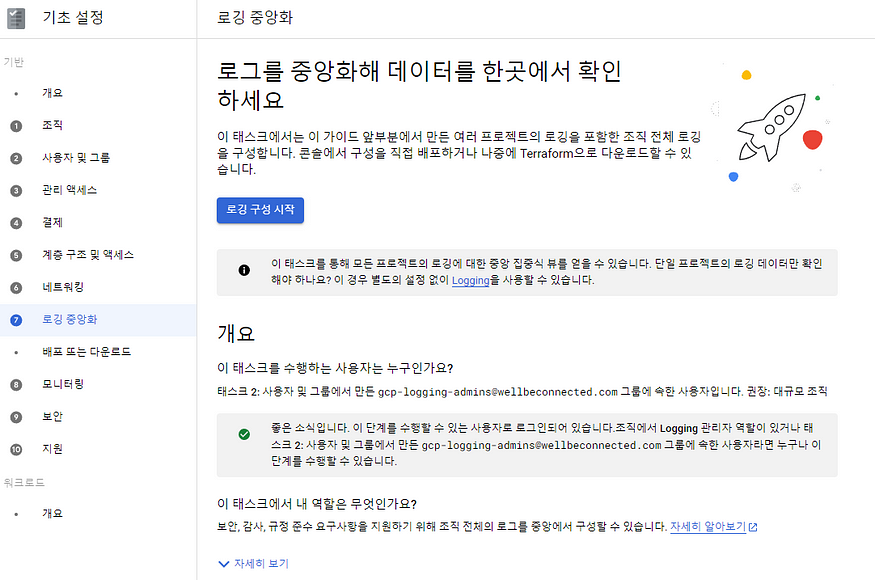Viewport: 875px width, 580px height.
Task: Click the step 3 badge beside 관리 액세스
Action: 16,191
